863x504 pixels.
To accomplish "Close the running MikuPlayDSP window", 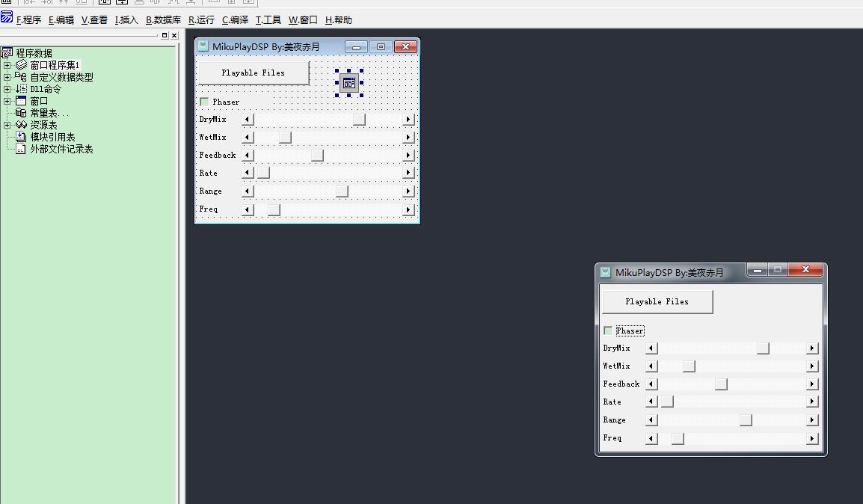I will pos(805,270).
